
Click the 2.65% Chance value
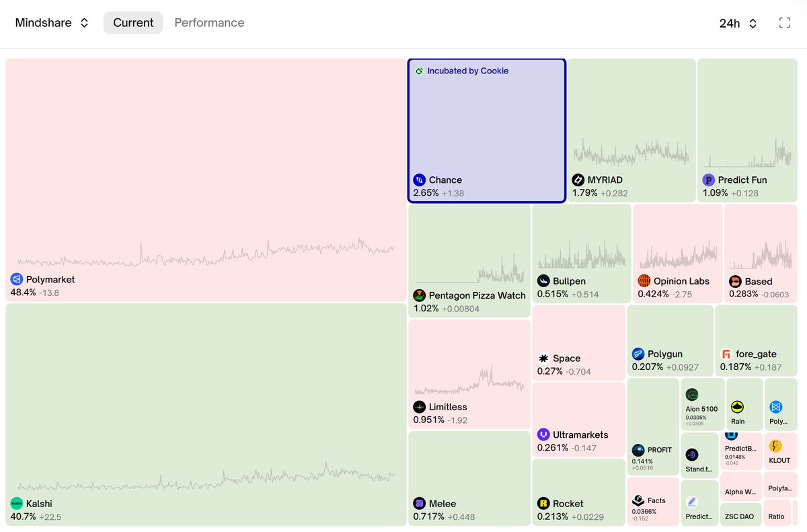(x=426, y=193)
